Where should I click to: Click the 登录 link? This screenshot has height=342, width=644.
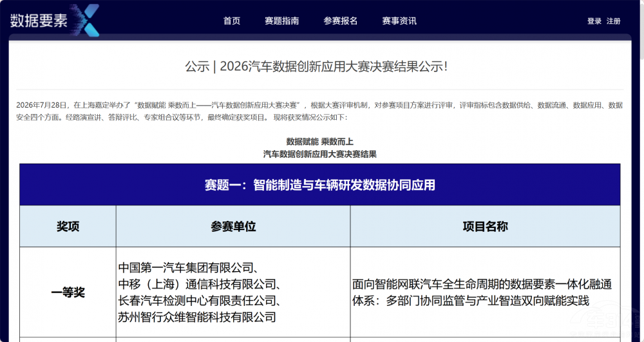(594, 21)
